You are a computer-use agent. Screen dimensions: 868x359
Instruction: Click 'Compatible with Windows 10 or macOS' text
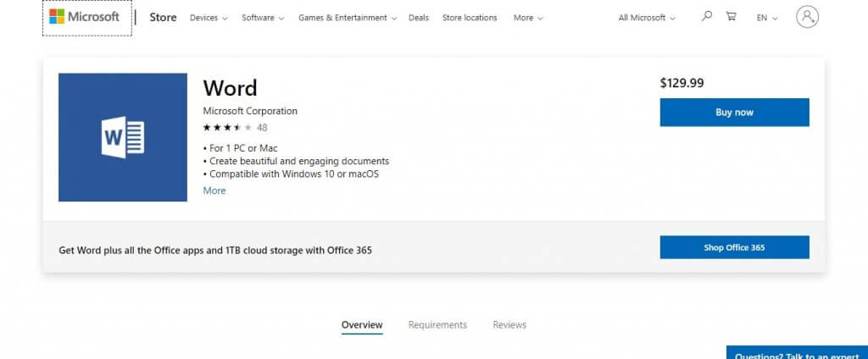294,174
